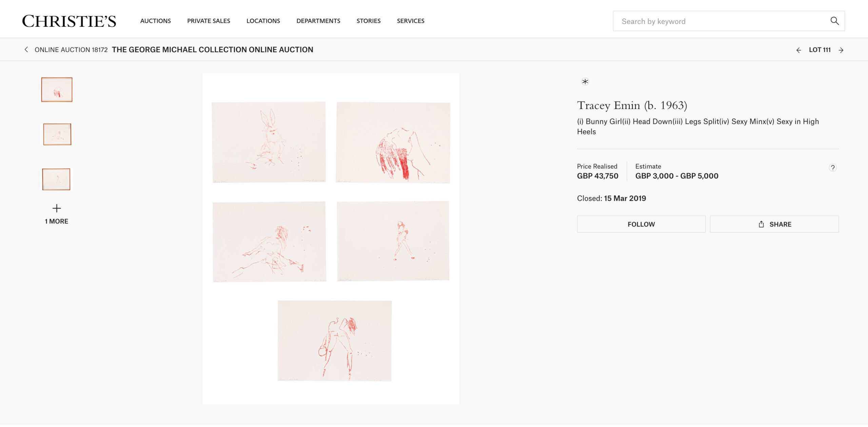The height and width of the screenshot is (427, 868).
Task: Click the LOT 111 label
Action: point(820,50)
